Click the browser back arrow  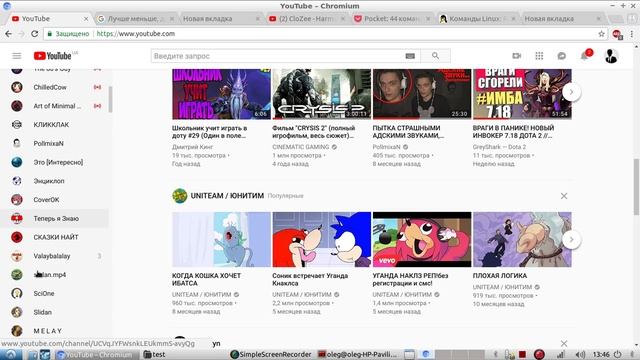coord(8,34)
